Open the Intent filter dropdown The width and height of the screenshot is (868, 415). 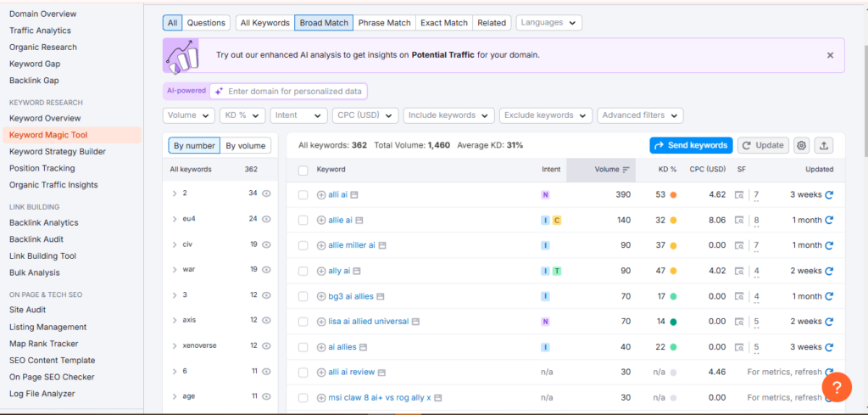[299, 115]
